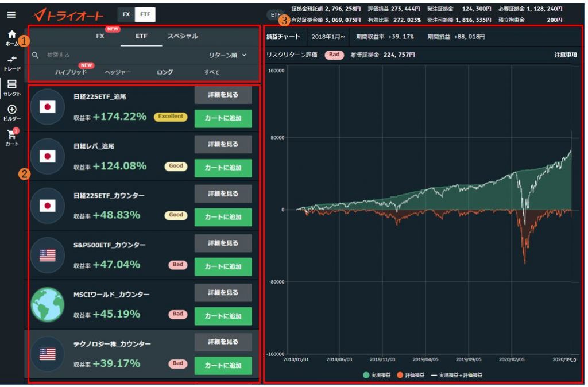
Task: Click the Good badge on 日経225ETF_カウンター
Action: pyautogui.click(x=176, y=215)
